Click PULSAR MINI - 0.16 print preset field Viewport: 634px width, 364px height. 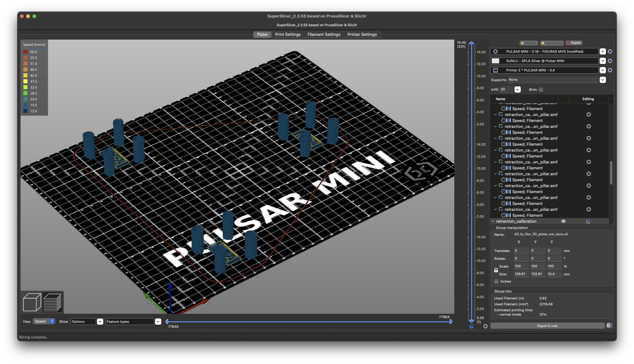coord(544,51)
